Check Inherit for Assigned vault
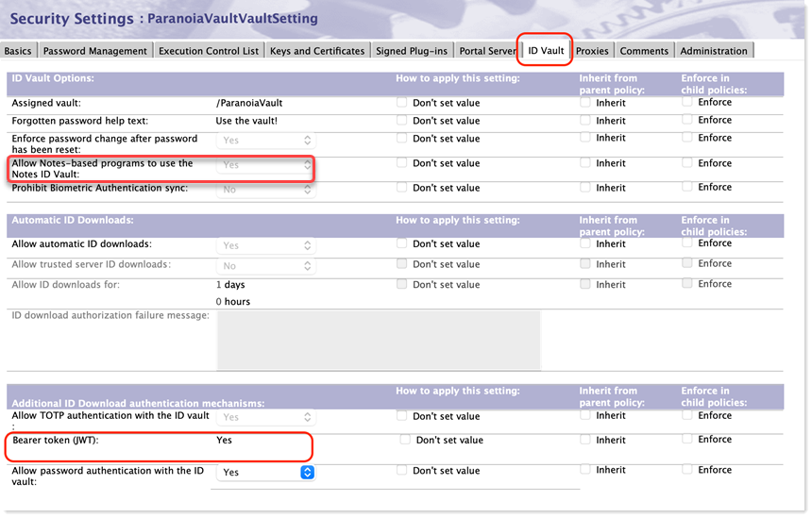The width and height of the screenshot is (812, 518). tap(585, 103)
